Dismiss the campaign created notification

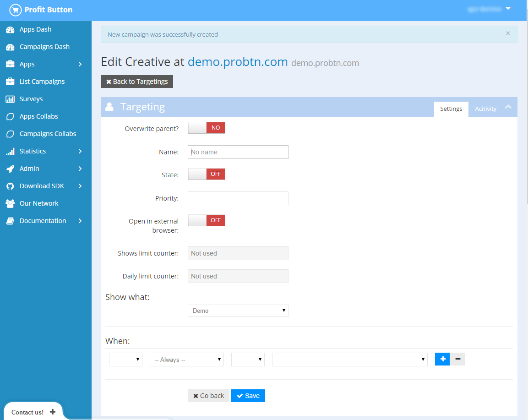point(508,33)
